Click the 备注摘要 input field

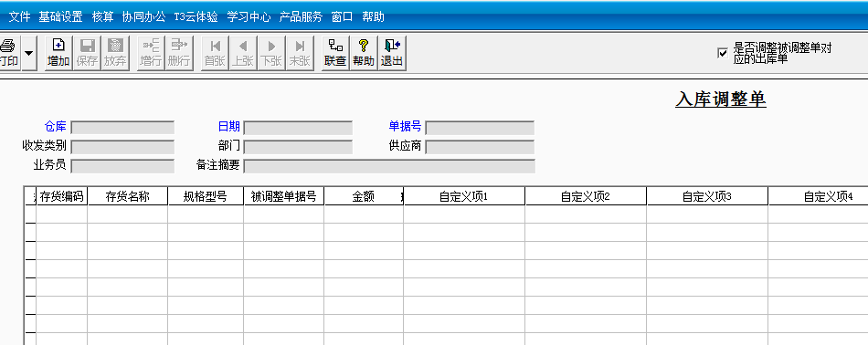[389, 166]
